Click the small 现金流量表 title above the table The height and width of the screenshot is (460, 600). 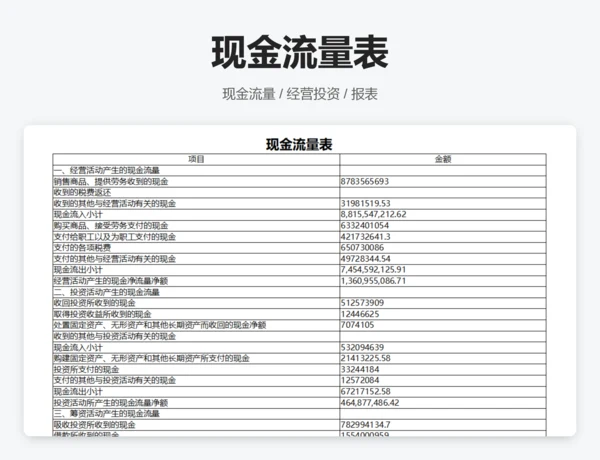click(299, 145)
